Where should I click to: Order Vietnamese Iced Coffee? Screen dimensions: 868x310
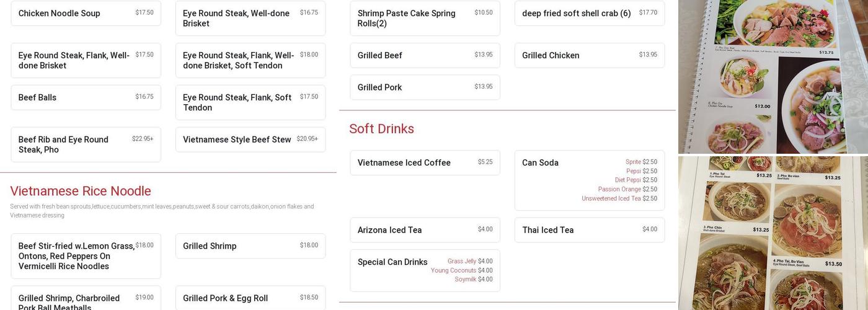(425, 163)
